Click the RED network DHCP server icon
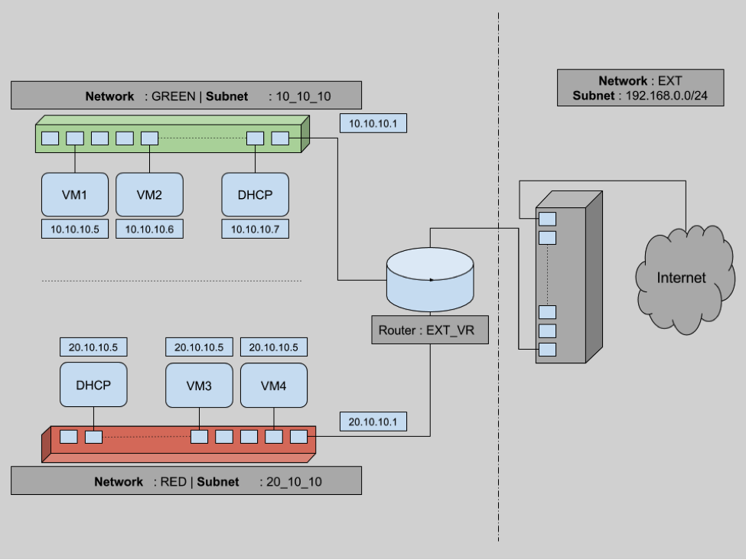The height and width of the screenshot is (560, 746). (93, 384)
